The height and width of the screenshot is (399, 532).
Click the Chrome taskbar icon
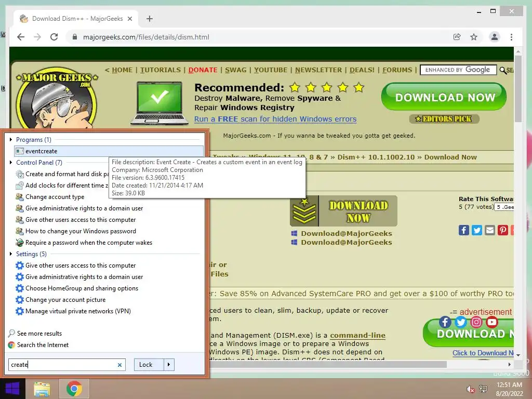pos(74,389)
